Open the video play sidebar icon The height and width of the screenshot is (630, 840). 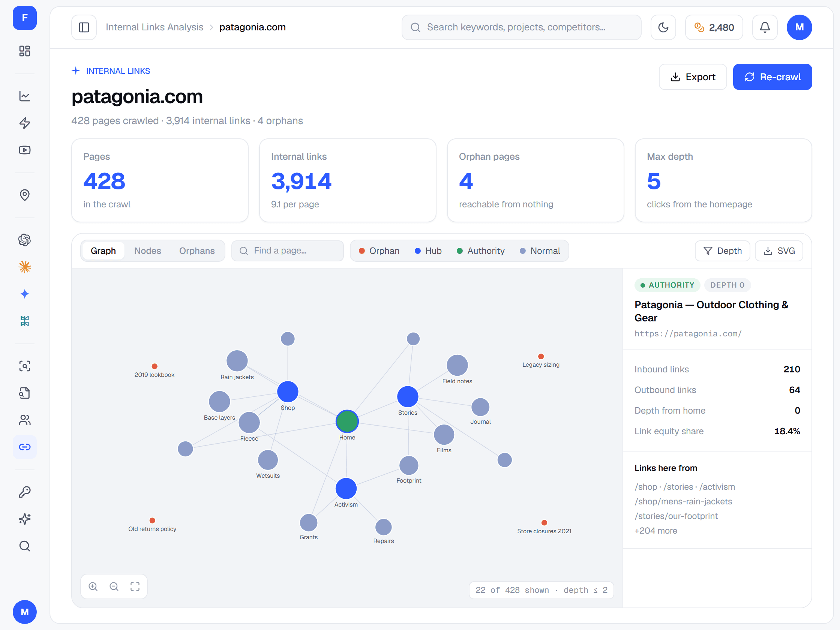(x=25, y=150)
